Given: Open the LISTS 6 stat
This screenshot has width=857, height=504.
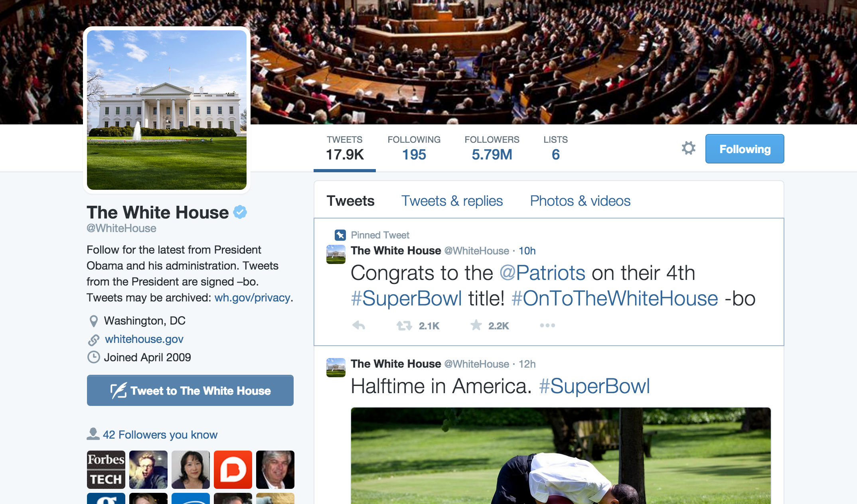Looking at the screenshot, I should click(555, 148).
